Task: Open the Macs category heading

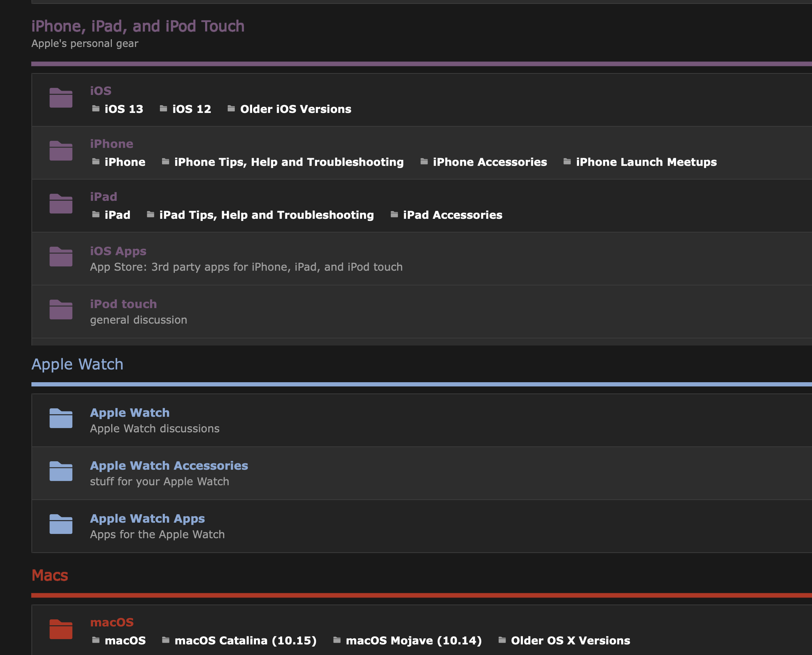Action: [x=50, y=575]
